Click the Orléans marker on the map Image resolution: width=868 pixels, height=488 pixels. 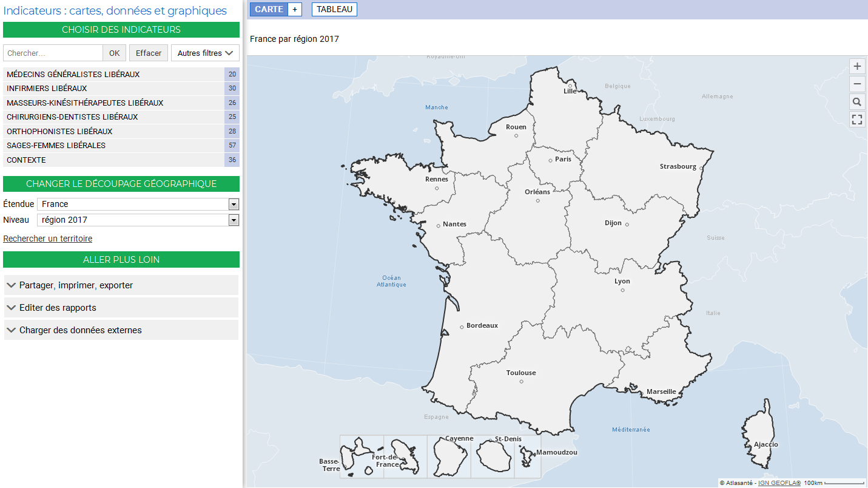(x=537, y=200)
